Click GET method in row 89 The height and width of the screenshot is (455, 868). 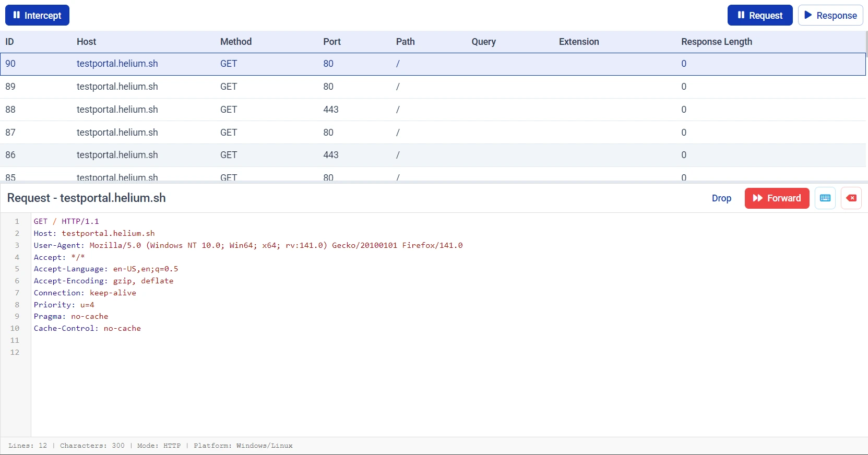coord(229,87)
